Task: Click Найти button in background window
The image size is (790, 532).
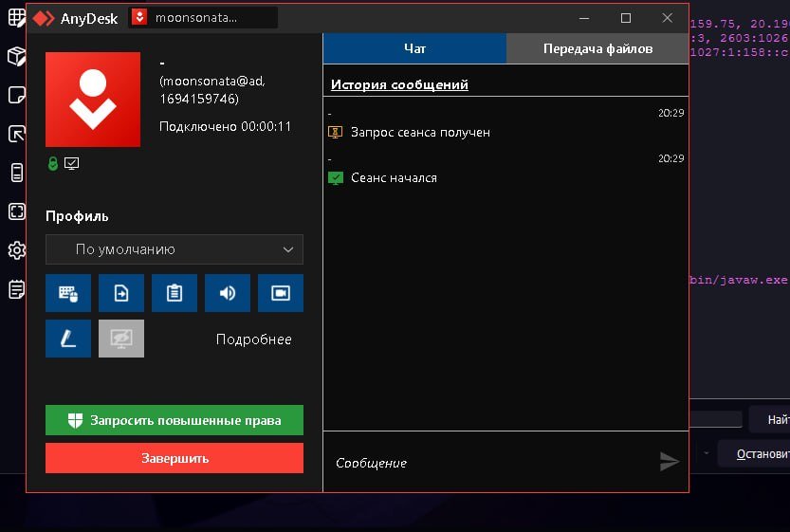Action: 769,419
